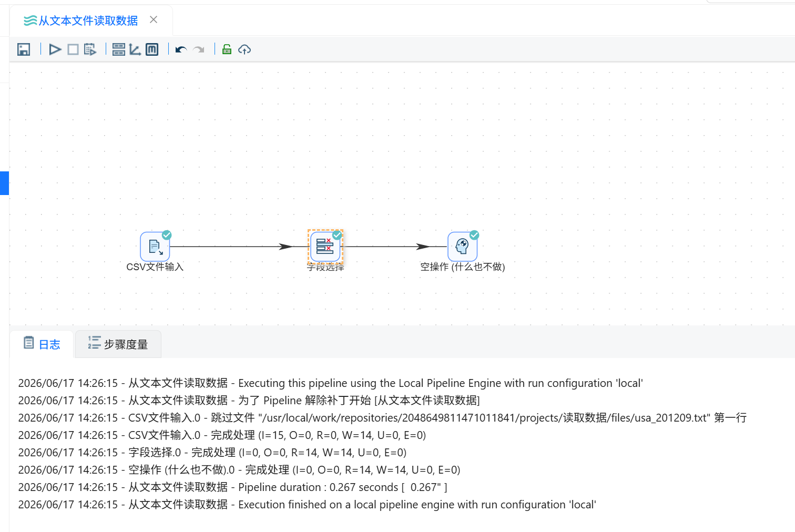Stop pipeline execution with the square icon

[73, 49]
